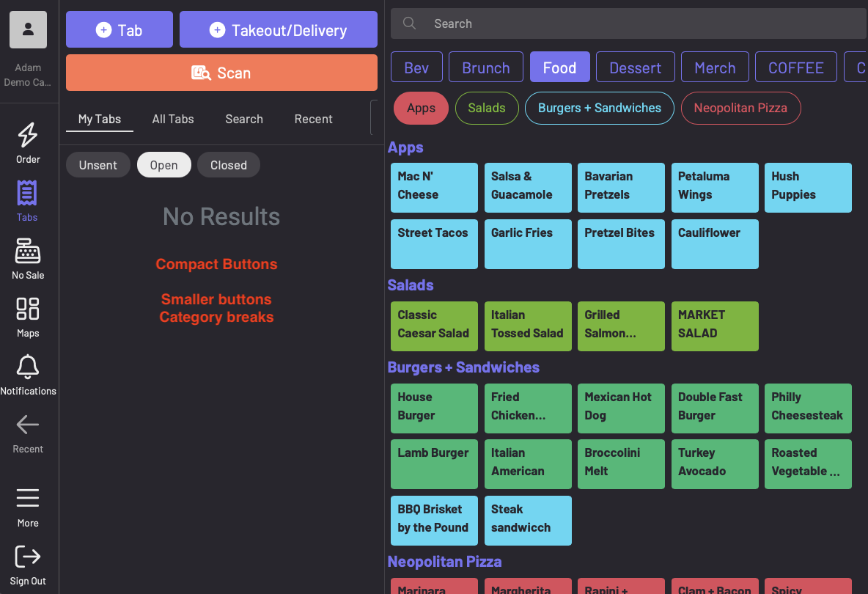
Task: Open the Maps grid icon
Action: pos(28,309)
